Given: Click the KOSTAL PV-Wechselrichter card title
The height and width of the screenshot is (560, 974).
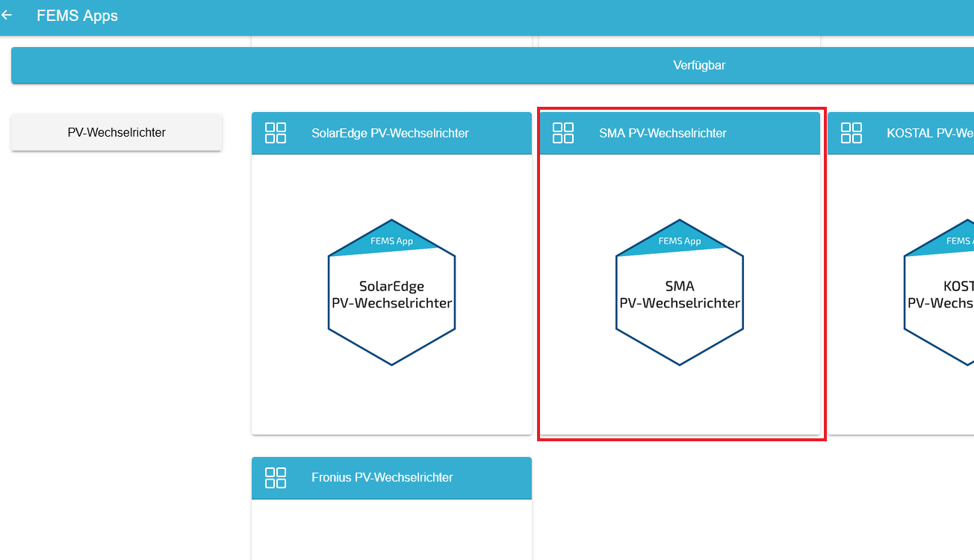Looking at the screenshot, I should pos(930,133).
